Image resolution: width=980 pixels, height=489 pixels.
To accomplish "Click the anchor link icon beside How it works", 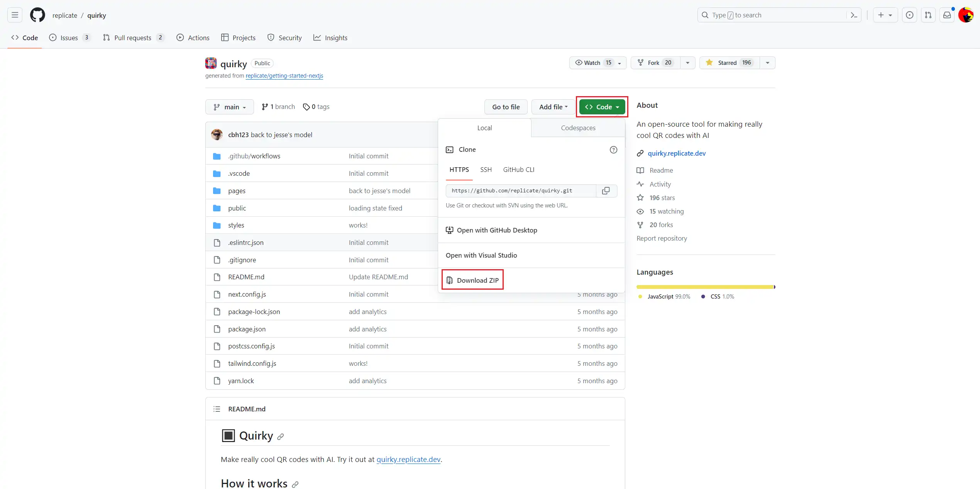I will click(295, 484).
